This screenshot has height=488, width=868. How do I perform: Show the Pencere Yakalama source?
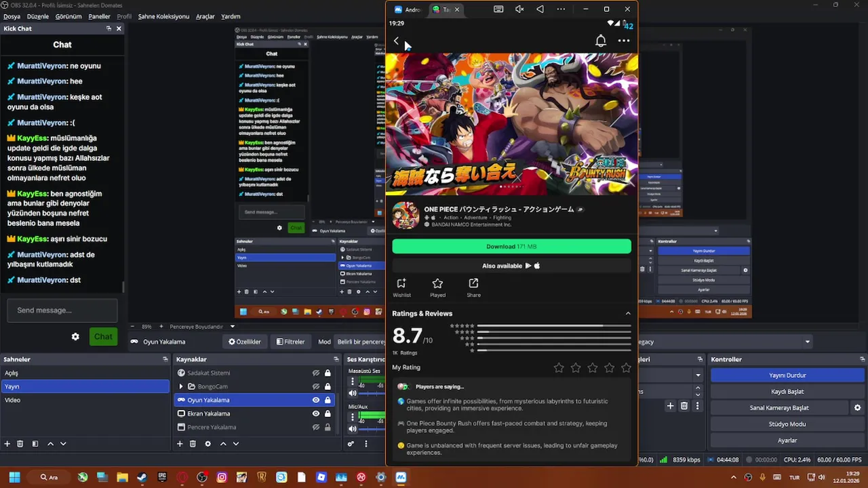(315, 427)
